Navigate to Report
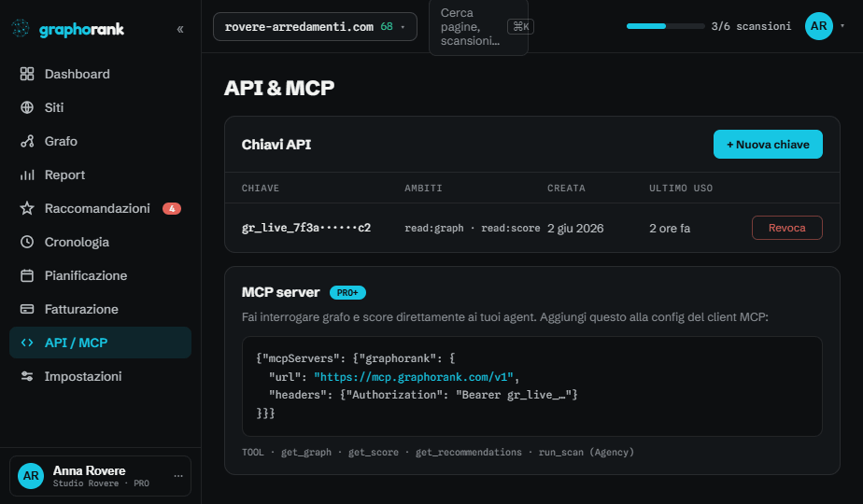The image size is (863, 504). pyautogui.click(x=100, y=175)
